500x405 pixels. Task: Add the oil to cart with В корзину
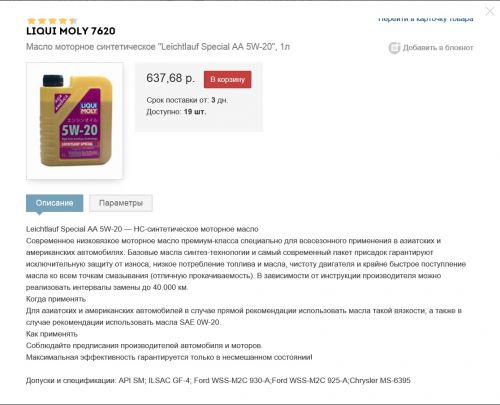click(228, 79)
